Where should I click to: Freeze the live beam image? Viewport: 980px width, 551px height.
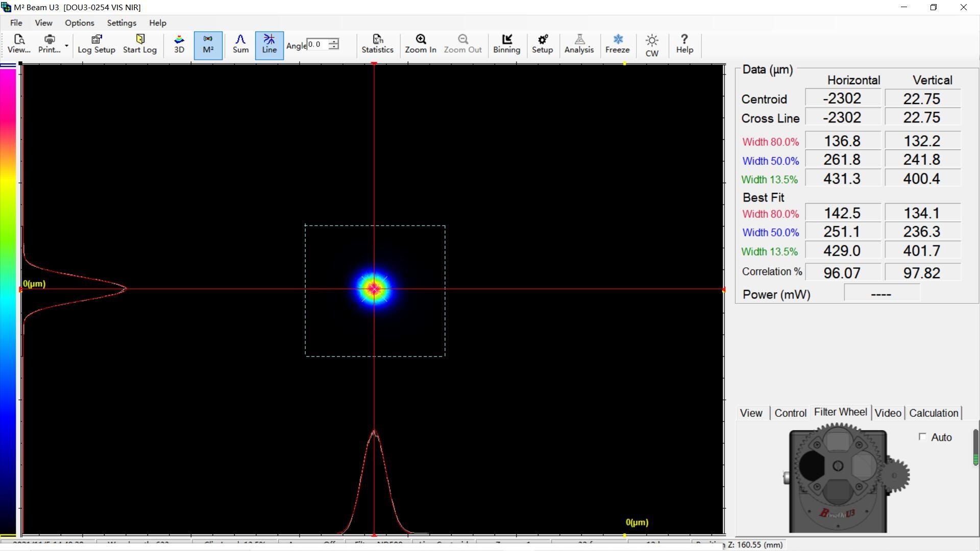pyautogui.click(x=617, y=45)
